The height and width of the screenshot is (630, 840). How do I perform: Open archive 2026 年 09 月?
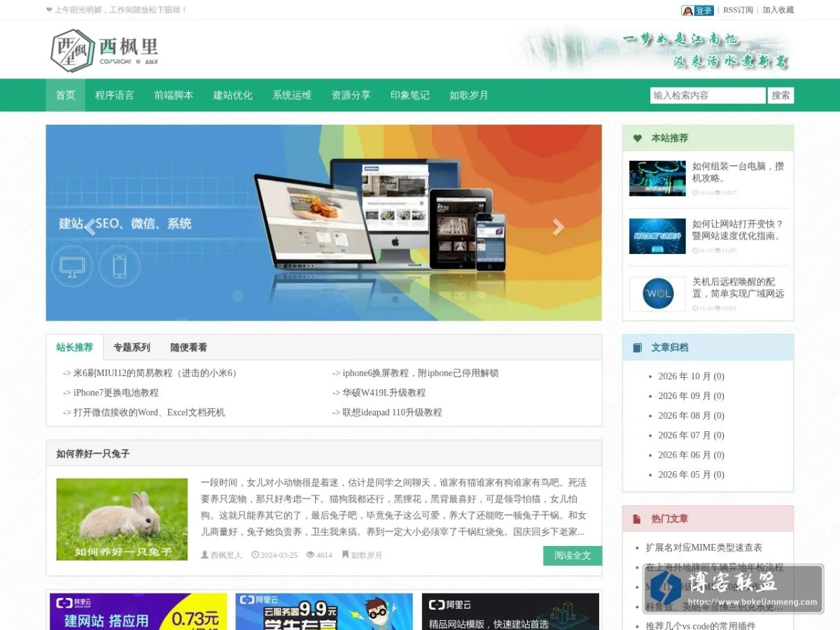pos(691,396)
